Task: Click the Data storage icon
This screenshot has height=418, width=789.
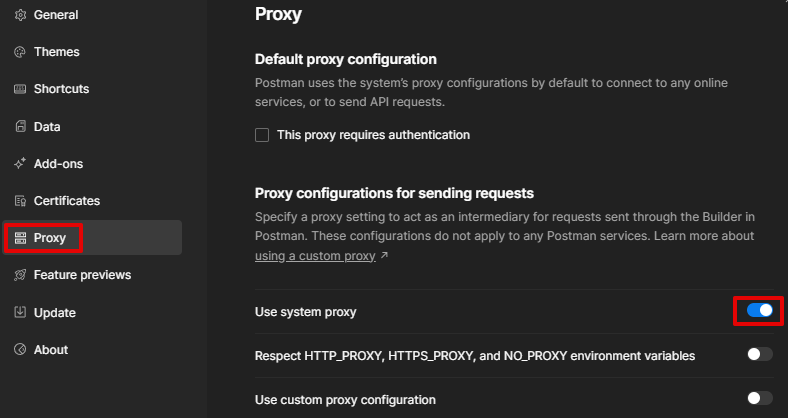Action: (x=20, y=127)
